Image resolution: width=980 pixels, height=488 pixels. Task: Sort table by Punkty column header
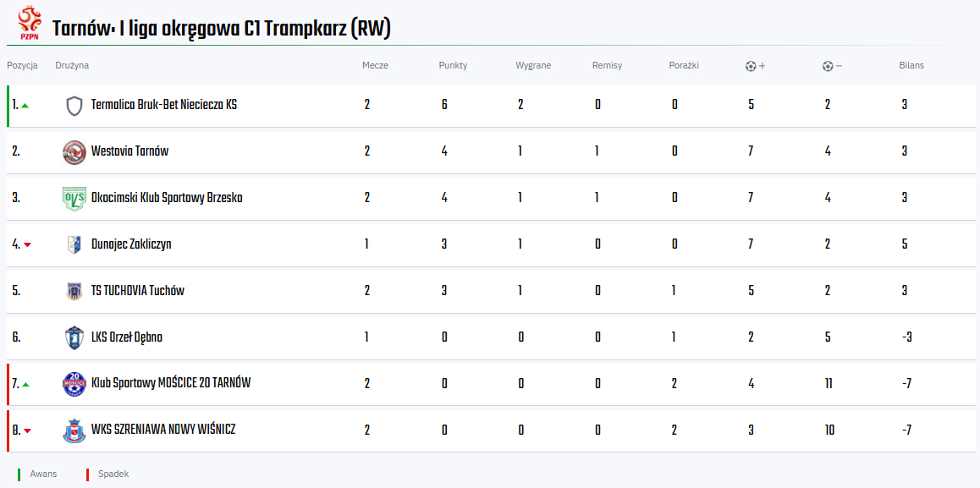453,65
